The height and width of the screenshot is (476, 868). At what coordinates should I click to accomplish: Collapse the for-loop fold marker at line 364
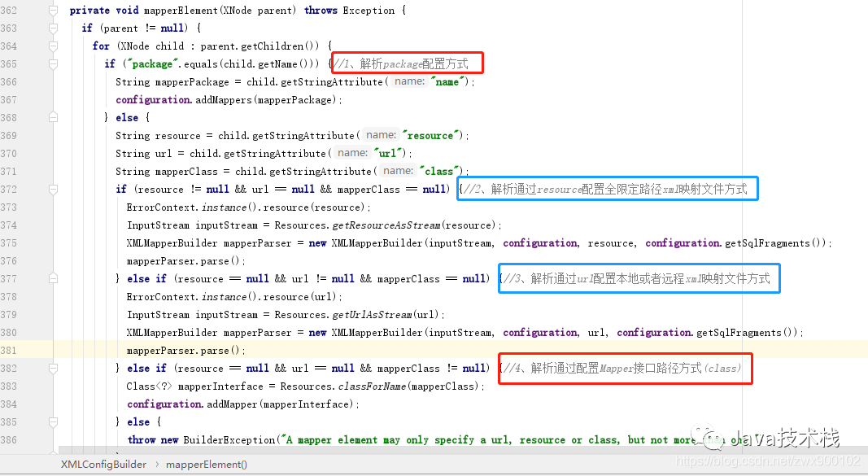click(53, 46)
